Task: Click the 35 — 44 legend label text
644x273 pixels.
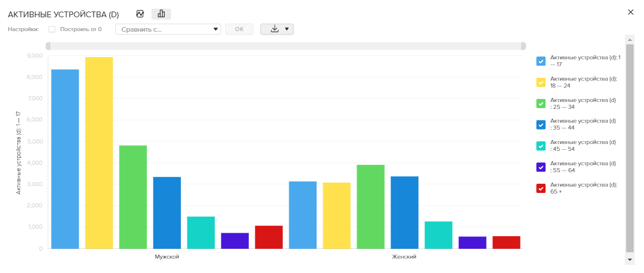Action: (x=583, y=124)
